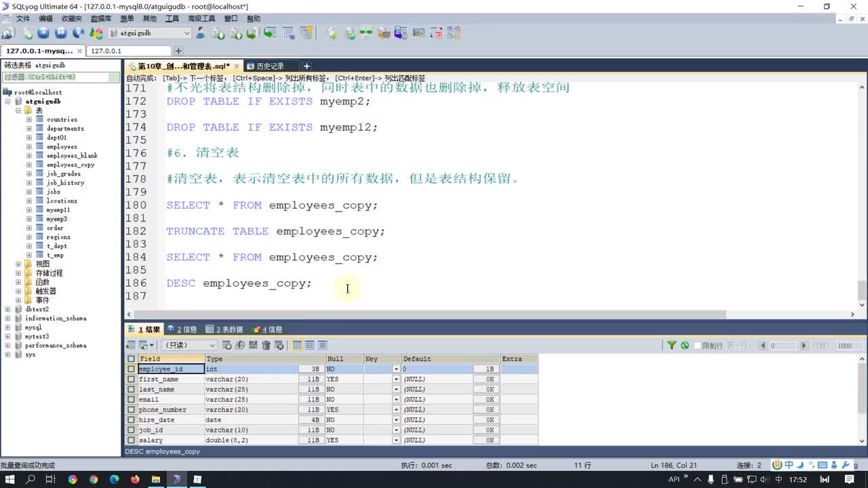The image size is (868, 488).
Task: Click the cancel changes icon beside trash
Action: pyautogui.click(x=279, y=346)
